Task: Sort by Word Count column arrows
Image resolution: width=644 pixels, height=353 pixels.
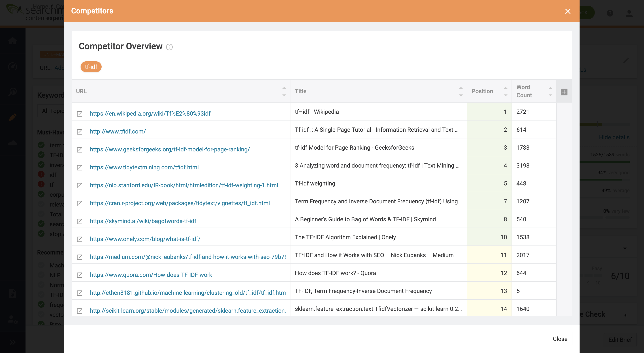Action: 550,91
